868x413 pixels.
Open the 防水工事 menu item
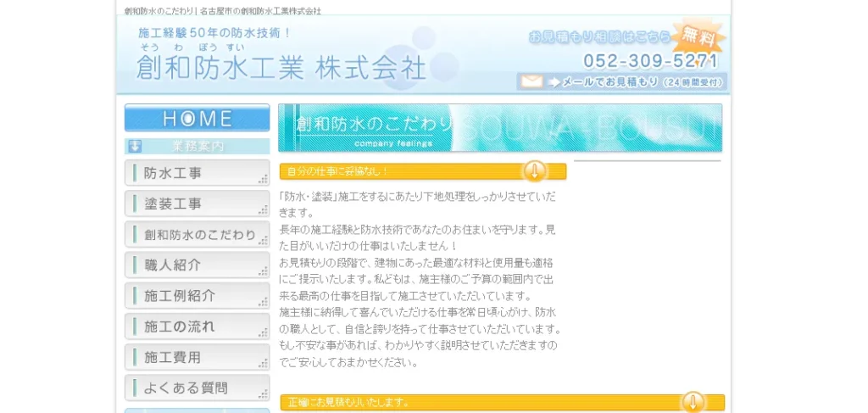[197, 173]
